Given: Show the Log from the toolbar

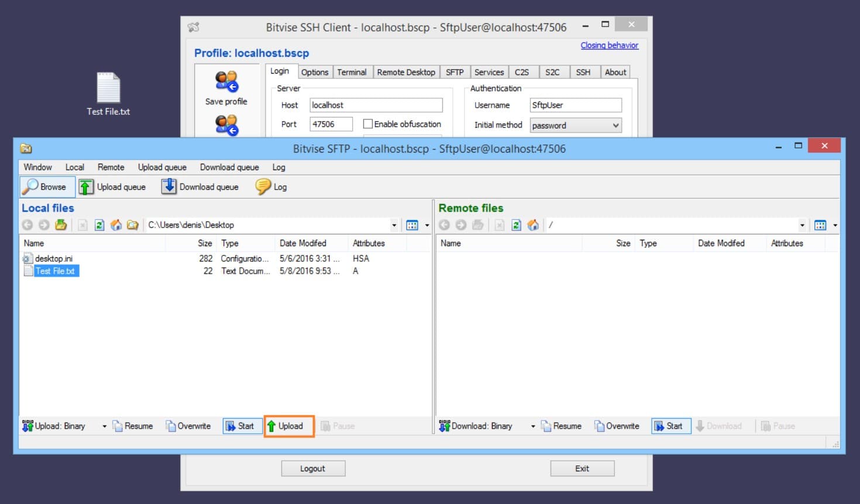Looking at the screenshot, I should [271, 187].
